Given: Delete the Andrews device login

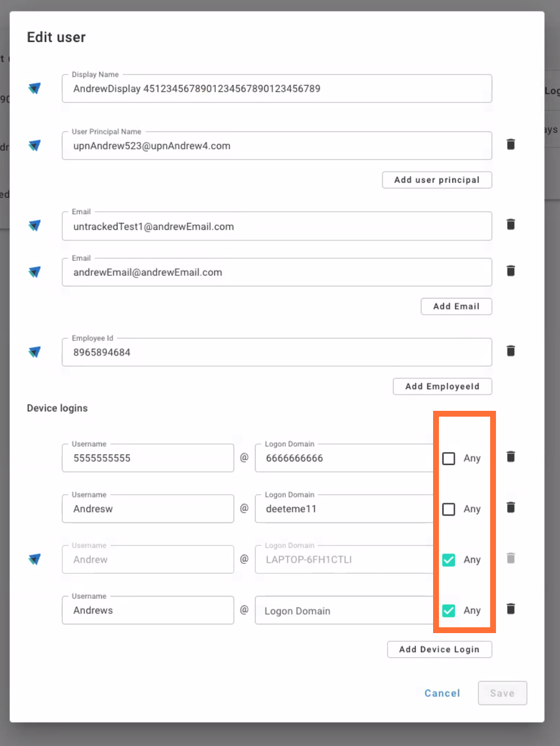Looking at the screenshot, I should [x=511, y=609].
